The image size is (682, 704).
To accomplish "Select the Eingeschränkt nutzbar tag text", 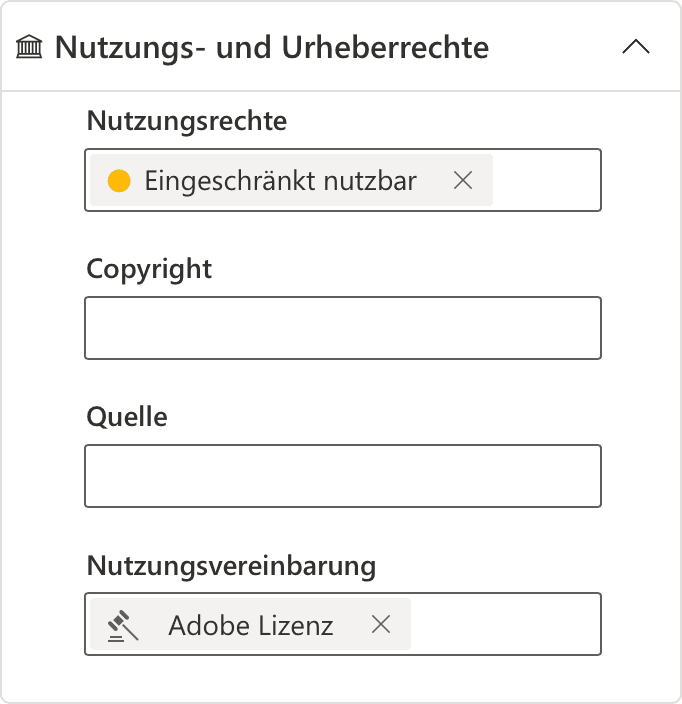I will (x=280, y=181).
